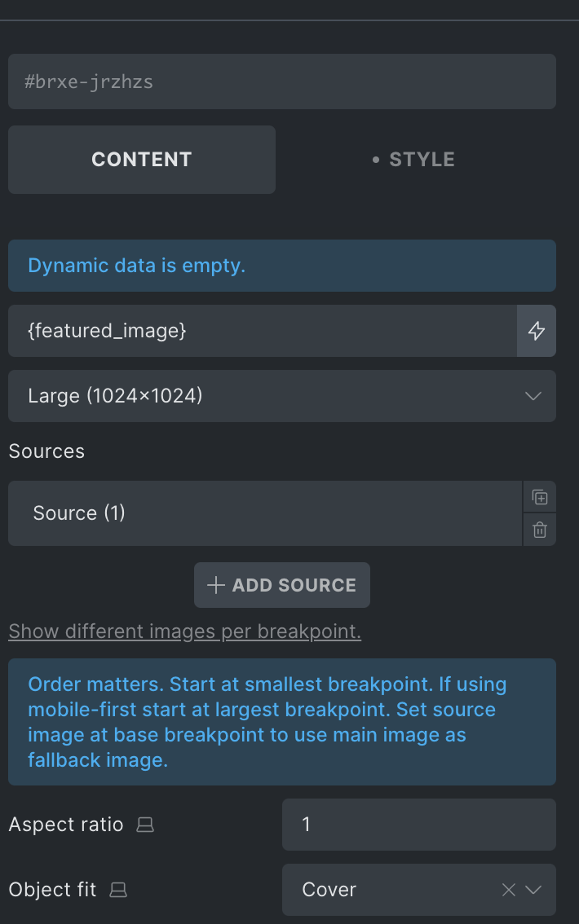Click the Object fit breakpoint device icon
Image resolution: width=579 pixels, height=924 pixels.
(118, 890)
